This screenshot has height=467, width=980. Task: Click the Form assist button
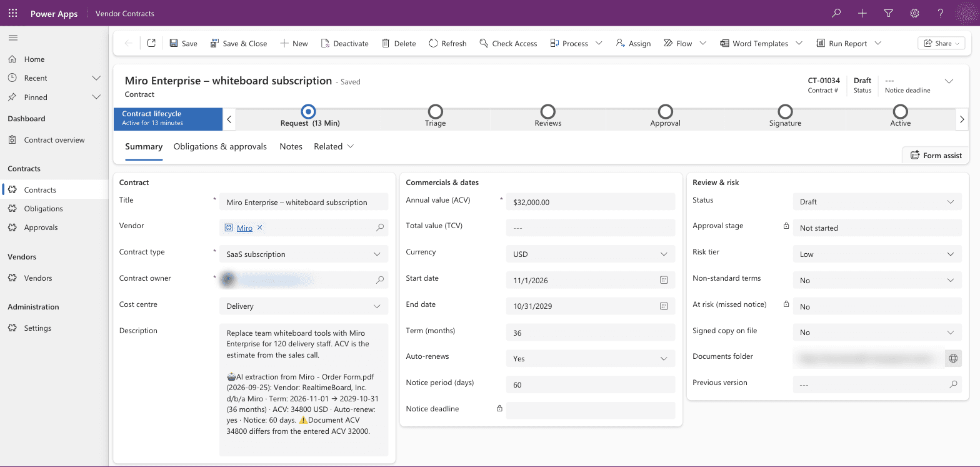(936, 155)
